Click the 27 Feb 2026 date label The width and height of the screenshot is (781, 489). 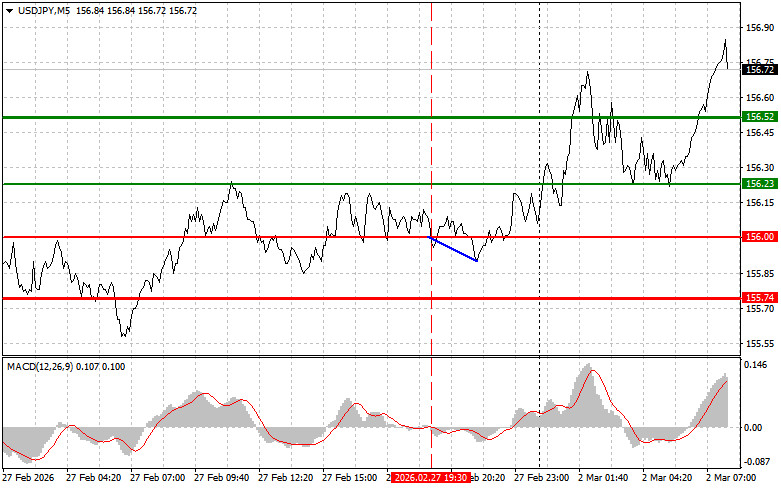(x=30, y=479)
